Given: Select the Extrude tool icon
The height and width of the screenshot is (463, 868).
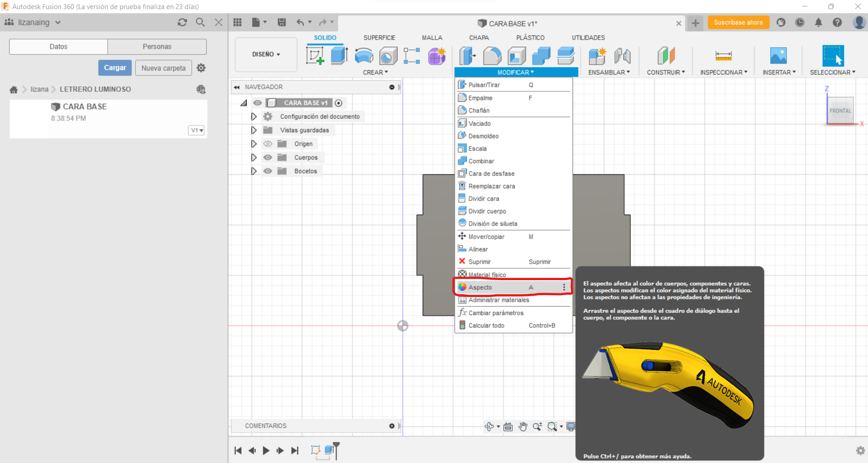Looking at the screenshot, I should click(x=339, y=56).
